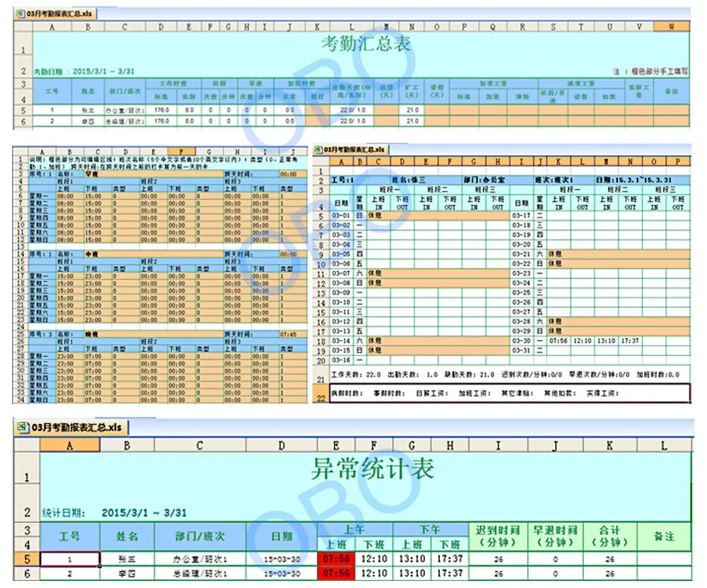Select the 姓名 header in 异常统计表
707x588 pixels.
(127, 536)
